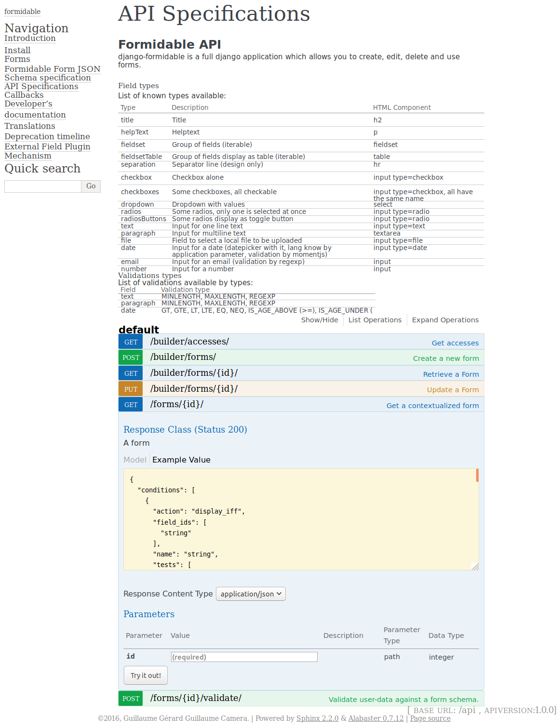
Task: Go to Introduction in navigation
Action: click(30, 39)
